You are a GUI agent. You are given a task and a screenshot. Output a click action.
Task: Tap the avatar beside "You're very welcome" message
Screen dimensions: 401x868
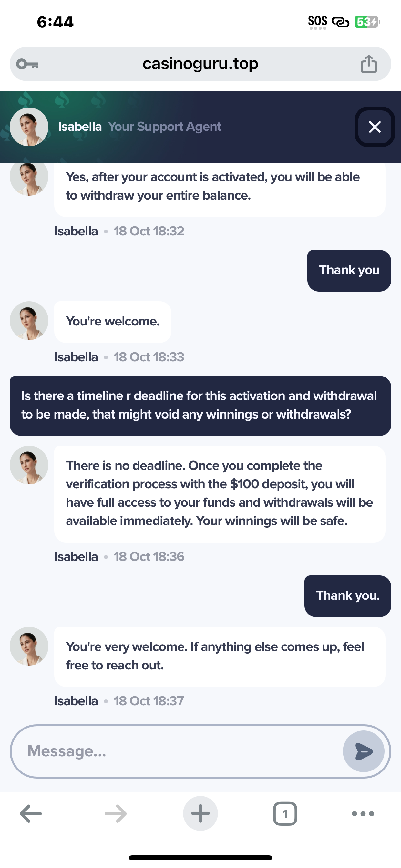29,646
